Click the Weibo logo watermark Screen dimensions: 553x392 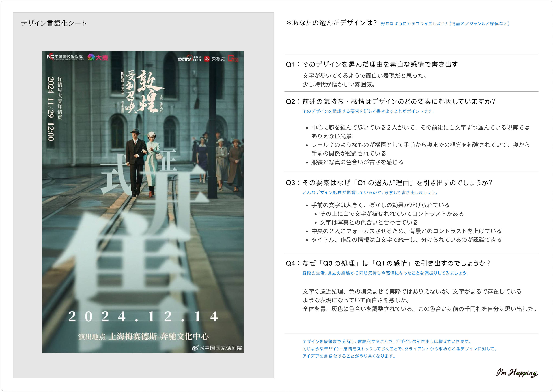(x=195, y=348)
